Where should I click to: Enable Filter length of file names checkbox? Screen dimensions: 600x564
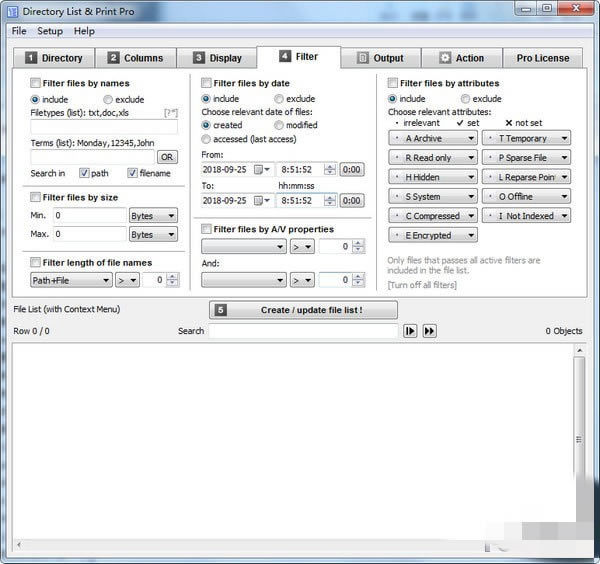pos(35,262)
